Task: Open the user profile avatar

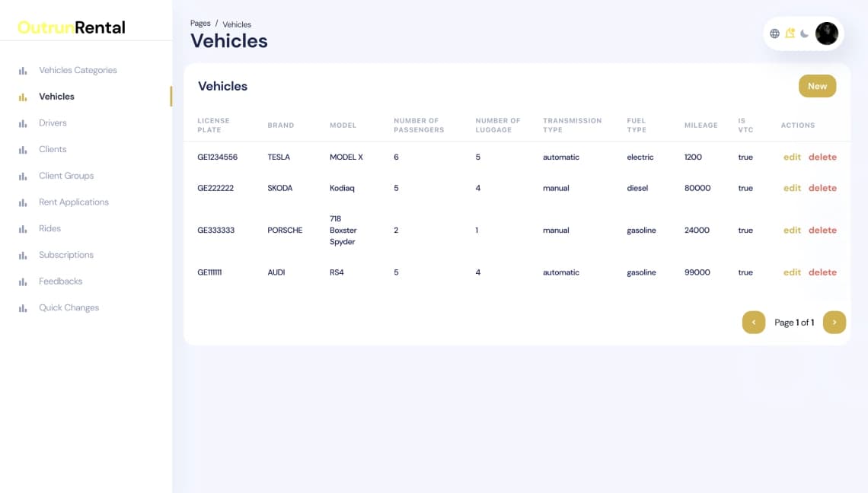Action: (x=826, y=33)
